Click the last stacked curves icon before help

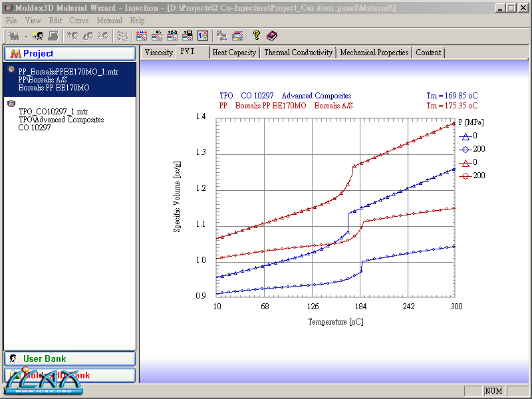pyautogui.click(x=237, y=36)
